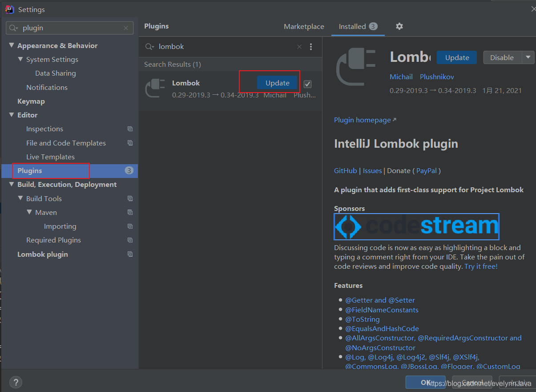Switch to the Installed tab
This screenshot has width=536, height=392.
tap(353, 26)
